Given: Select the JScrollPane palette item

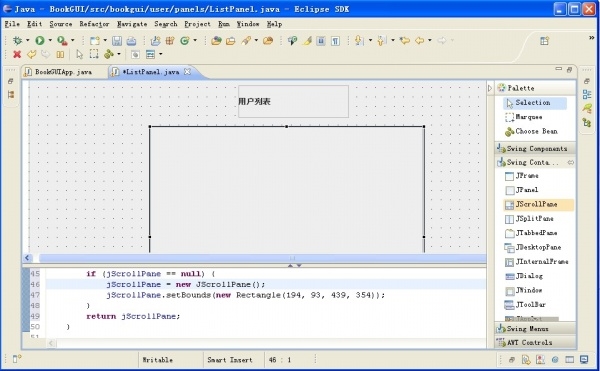Looking at the screenshot, I should (538, 205).
